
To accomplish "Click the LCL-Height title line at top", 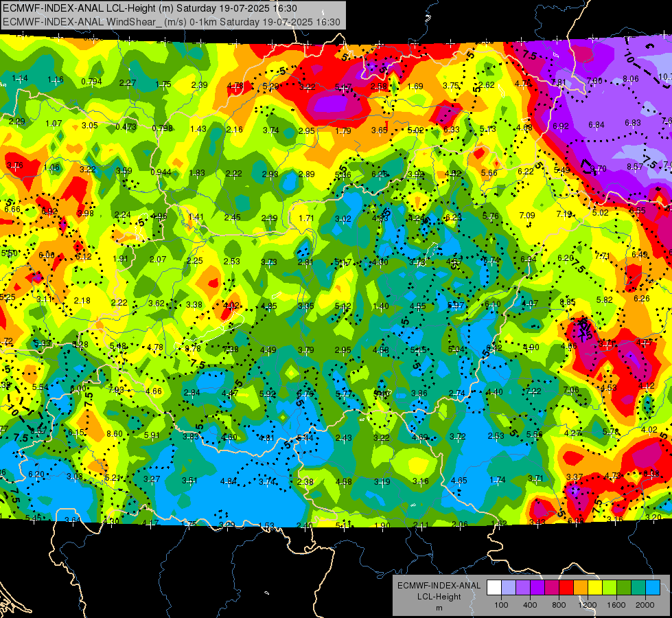I will (x=150, y=8).
